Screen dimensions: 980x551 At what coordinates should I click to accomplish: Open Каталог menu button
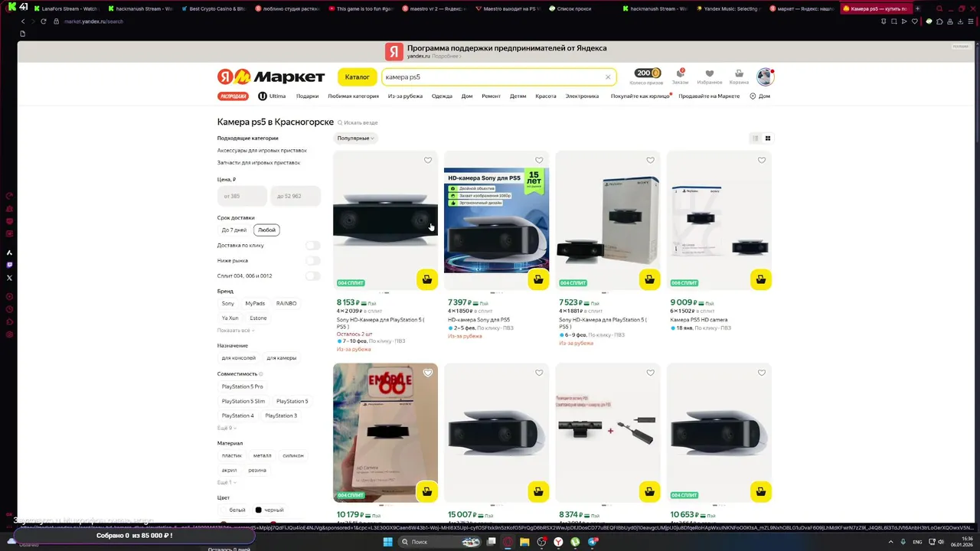click(358, 77)
